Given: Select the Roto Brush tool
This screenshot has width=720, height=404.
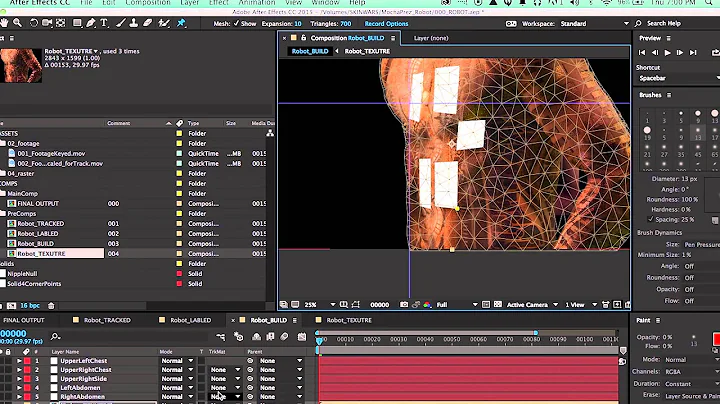Looking at the screenshot, I should (164, 22).
